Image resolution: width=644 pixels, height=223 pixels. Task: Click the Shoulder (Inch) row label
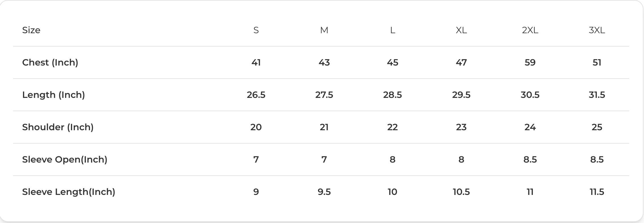(58, 127)
